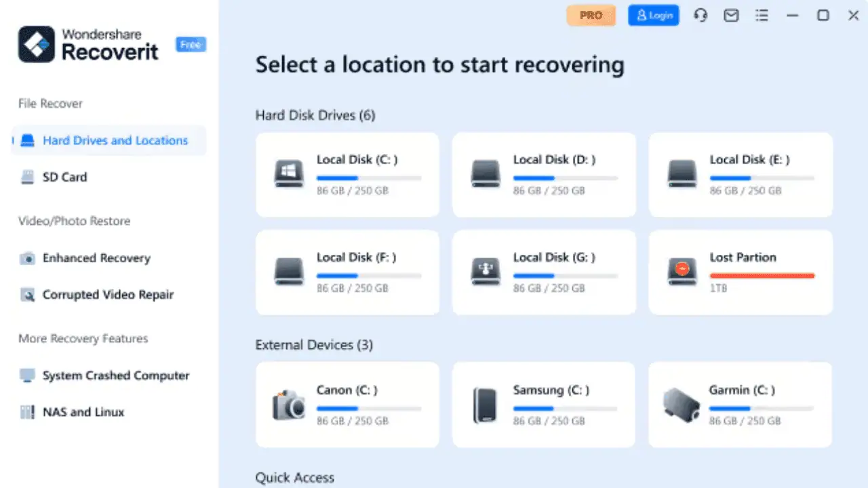
Task: Click the Local Disk (C: ) usage bar
Action: [x=369, y=178]
